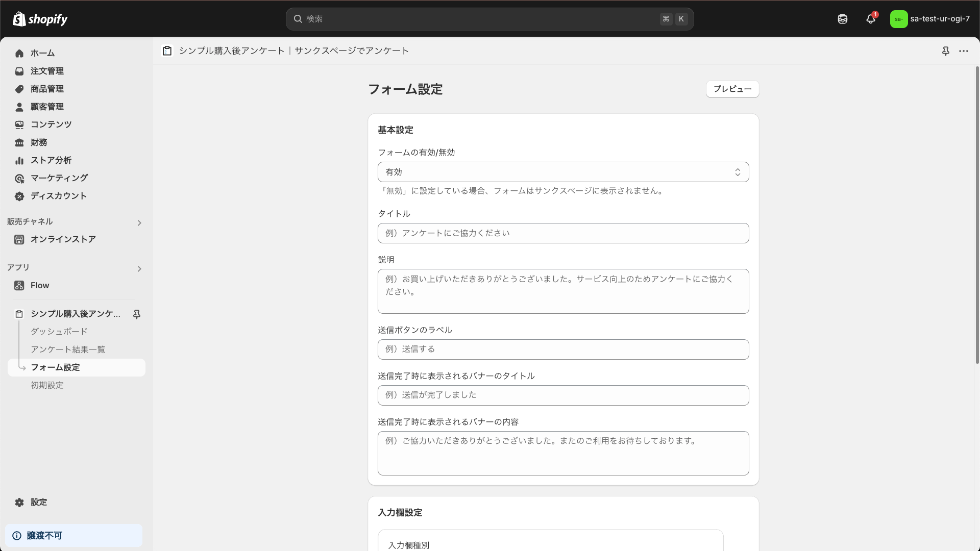Open 初期設定 in the app navigation

pos(47,385)
